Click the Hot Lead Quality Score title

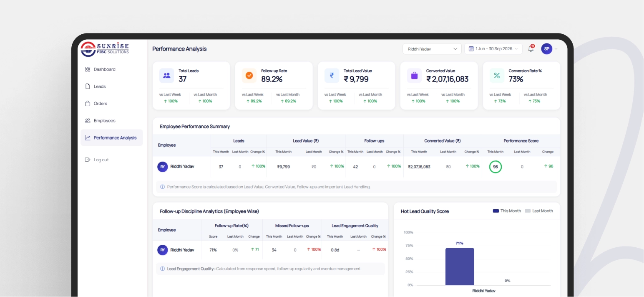pos(425,211)
